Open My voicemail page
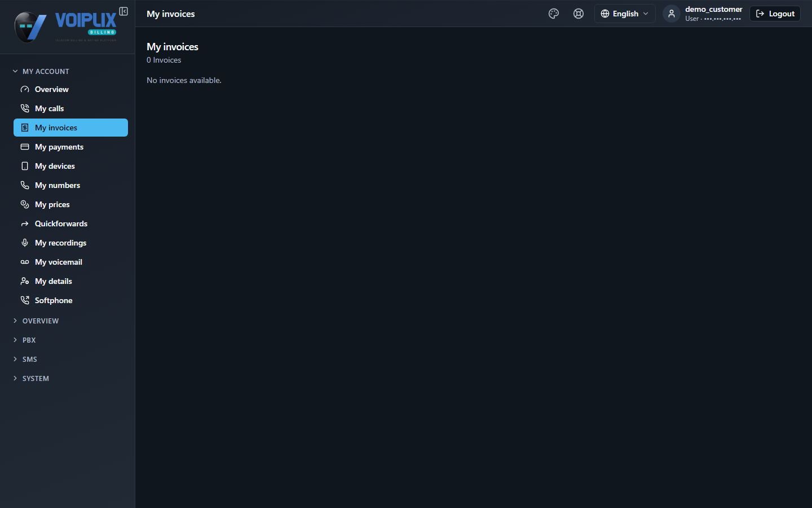Viewport: 812px width, 508px height. [70, 262]
